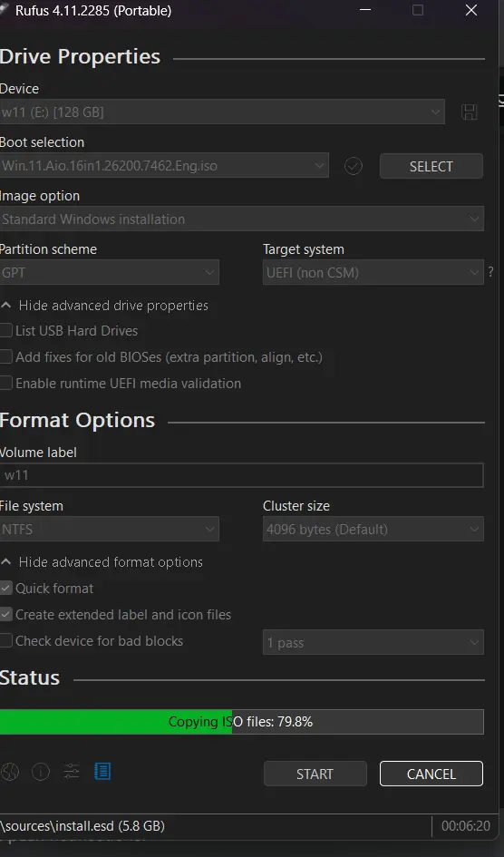504x857 pixels.
Task: Enable runtime UEFI media validation
Action: [x=6, y=383]
